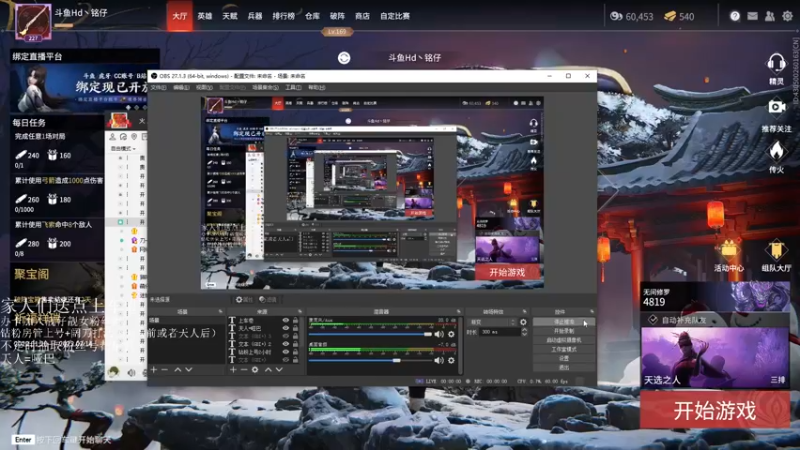The height and width of the screenshot is (450, 800).
Task: Toggle eye of third dimmed text source
Action: point(286,336)
